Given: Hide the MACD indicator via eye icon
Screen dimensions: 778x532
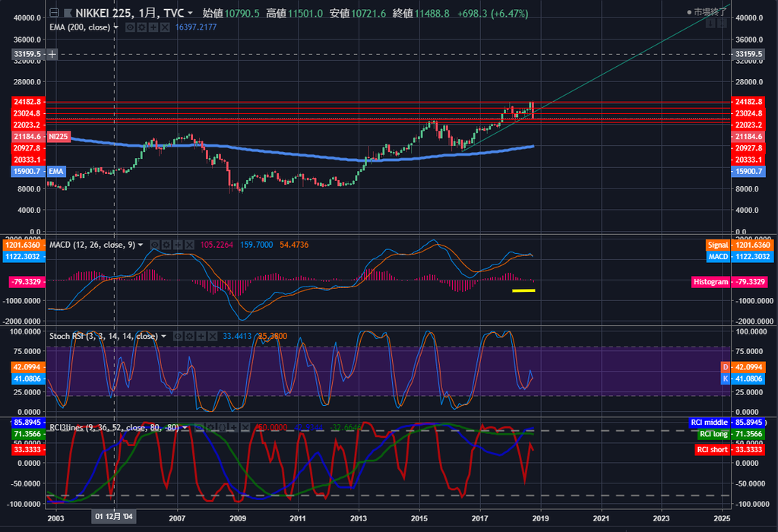Looking at the screenshot, I should (x=155, y=245).
